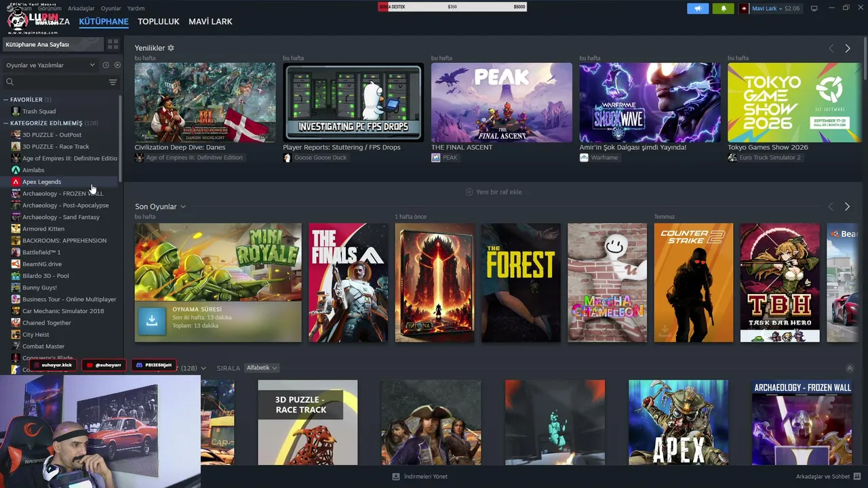The height and width of the screenshot is (488, 868).
Task: Open The Forest game cover
Action: tap(521, 283)
